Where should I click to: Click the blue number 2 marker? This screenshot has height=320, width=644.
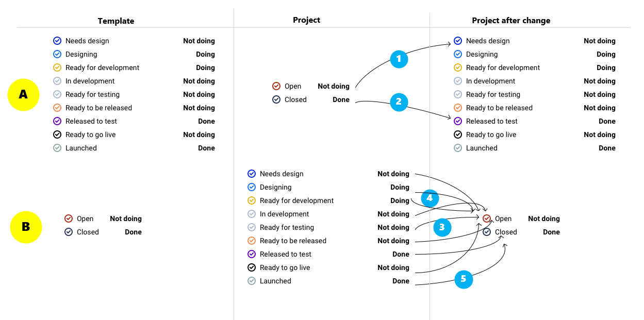[x=399, y=102]
